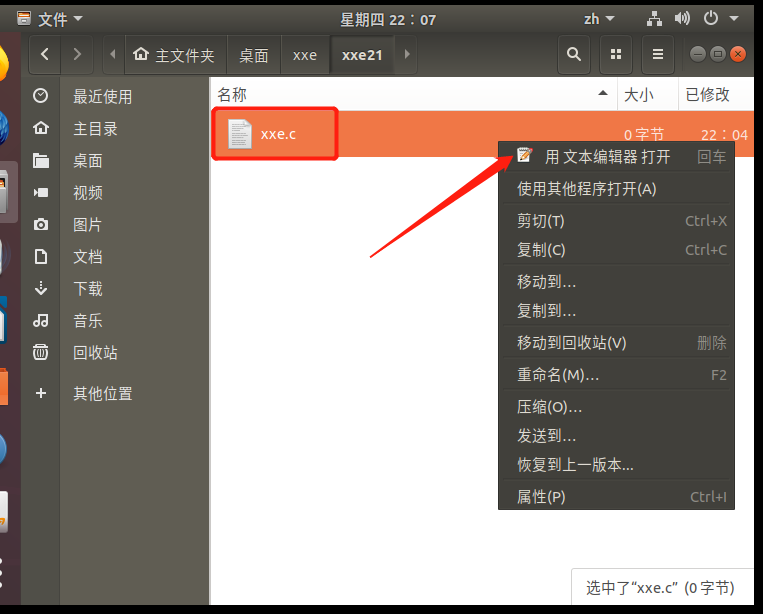Click the Videos camera icon in sidebar
Screen dimensions: 763x614
[x=40, y=193]
